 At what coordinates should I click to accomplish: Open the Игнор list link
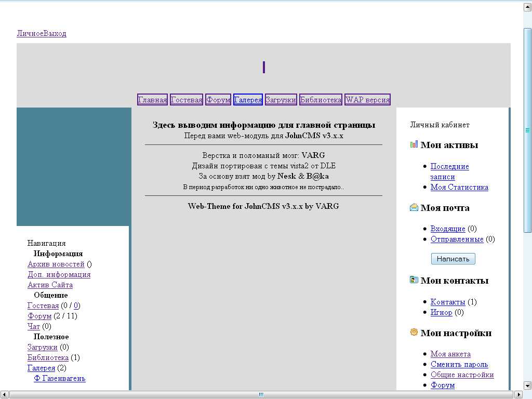(442, 312)
